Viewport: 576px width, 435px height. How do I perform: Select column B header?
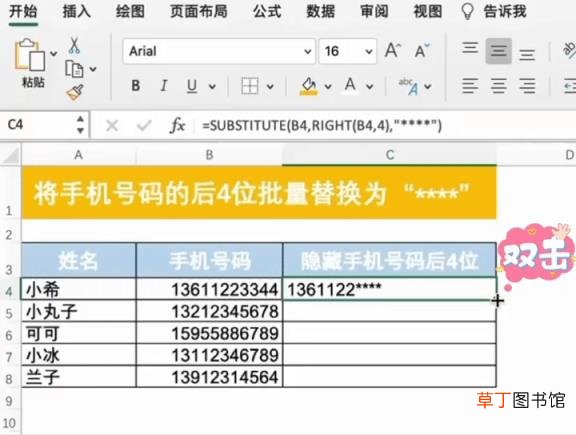tap(209, 155)
